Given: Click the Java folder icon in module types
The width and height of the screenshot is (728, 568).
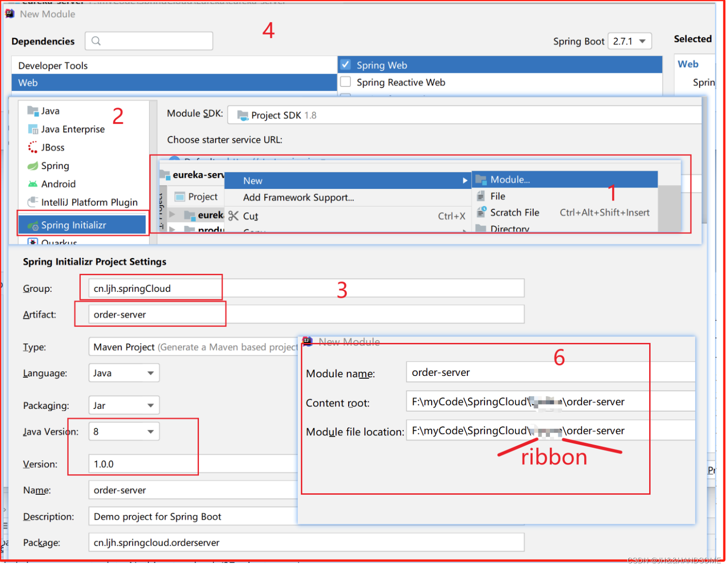Looking at the screenshot, I should [x=32, y=111].
